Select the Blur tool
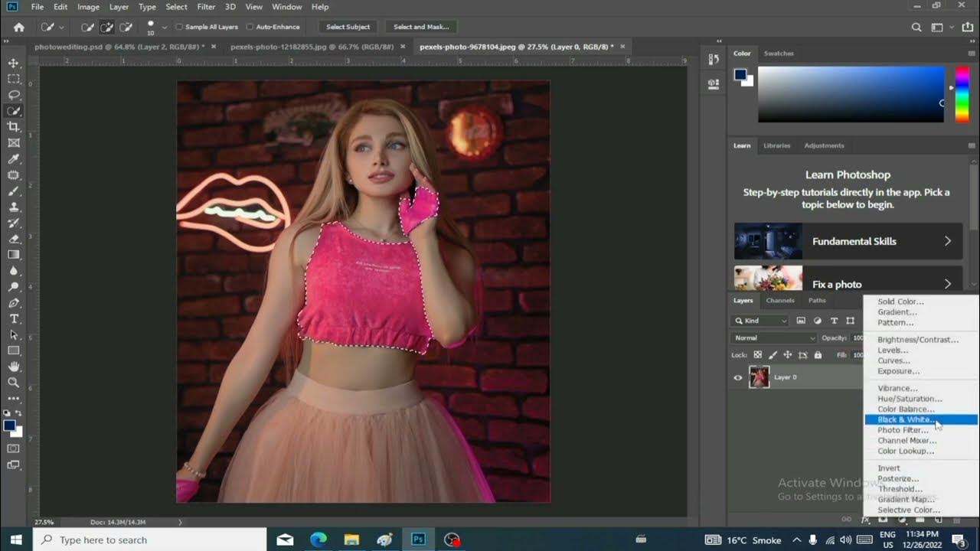 13,271
